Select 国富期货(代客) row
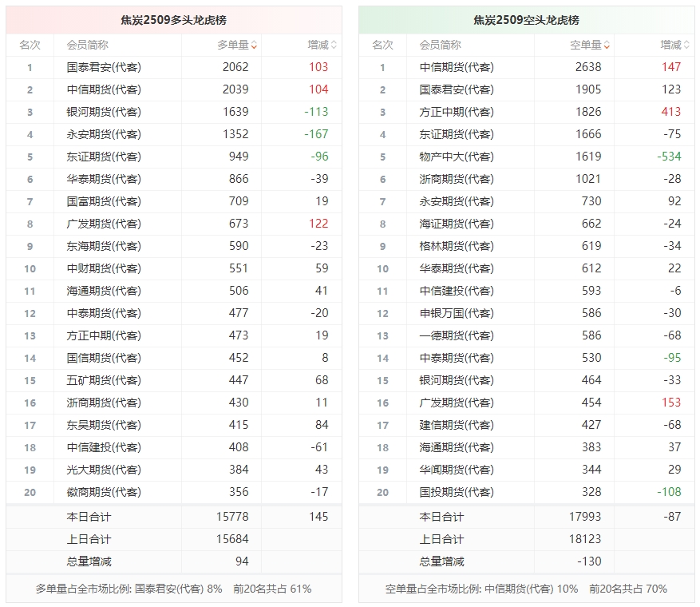This screenshot has width=700, height=607. (174, 201)
